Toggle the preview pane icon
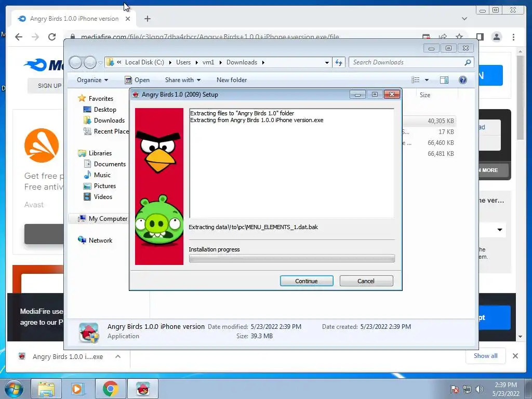The image size is (532, 399). [x=444, y=80]
